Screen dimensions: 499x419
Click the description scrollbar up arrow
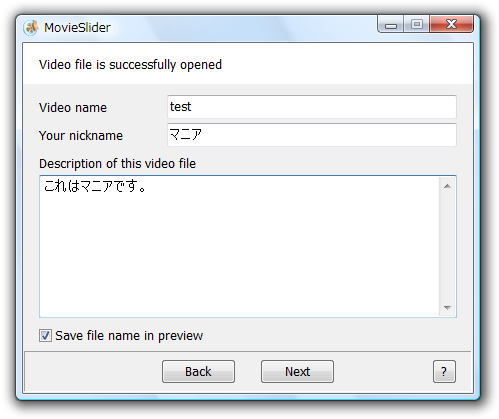click(447, 186)
